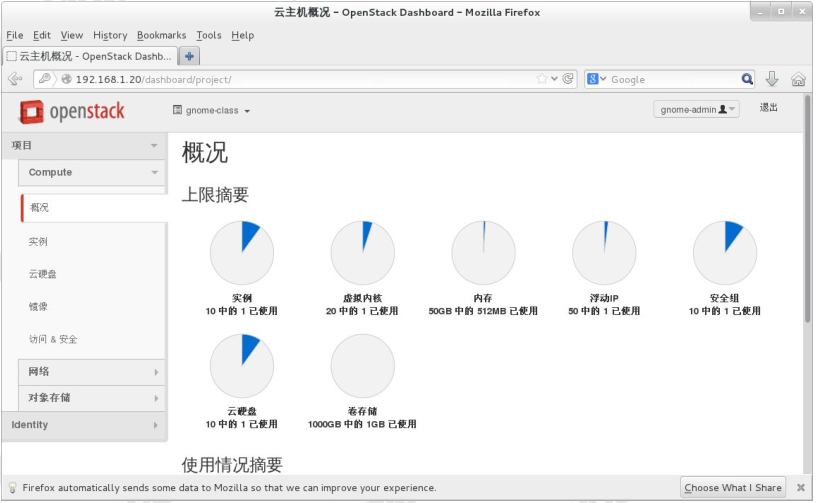
Task: Click the 安全组 usage pie chart
Action: tap(725, 253)
